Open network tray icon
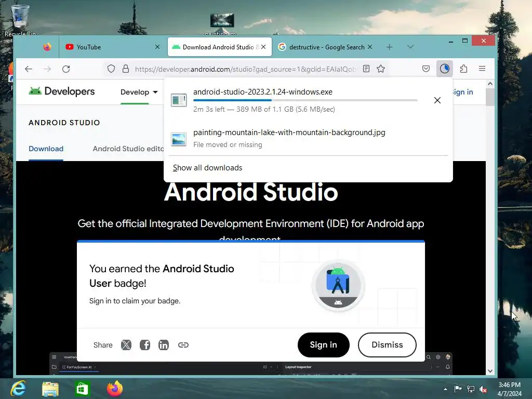This screenshot has width=532, height=399. [x=471, y=389]
